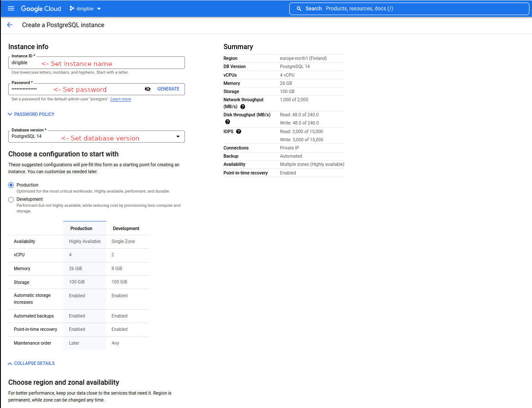
Task: Click the Search products and docs bar
Action: tap(409, 9)
